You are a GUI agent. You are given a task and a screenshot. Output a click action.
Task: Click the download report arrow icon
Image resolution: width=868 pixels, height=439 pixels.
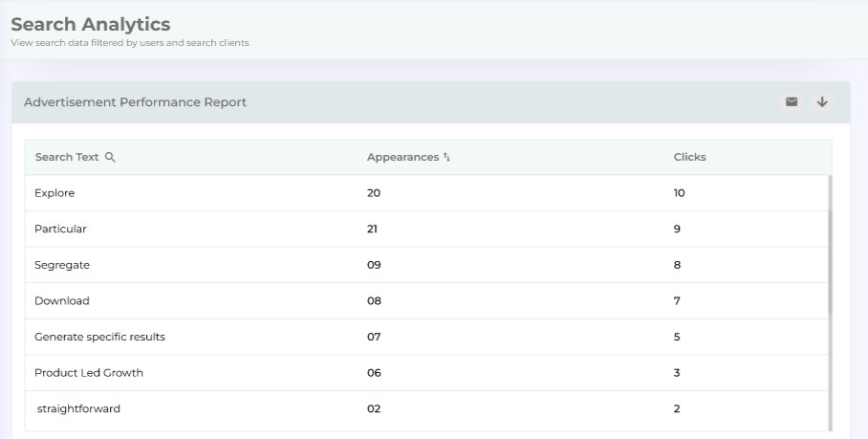pos(820,102)
